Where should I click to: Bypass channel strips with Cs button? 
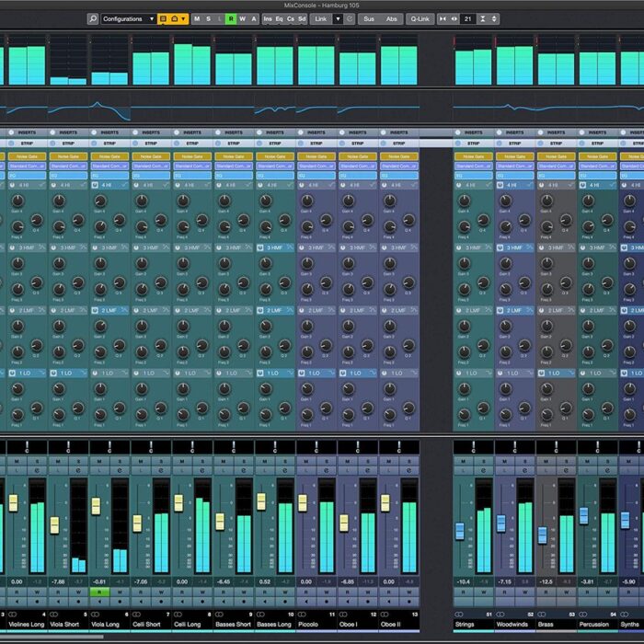coord(291,19)
